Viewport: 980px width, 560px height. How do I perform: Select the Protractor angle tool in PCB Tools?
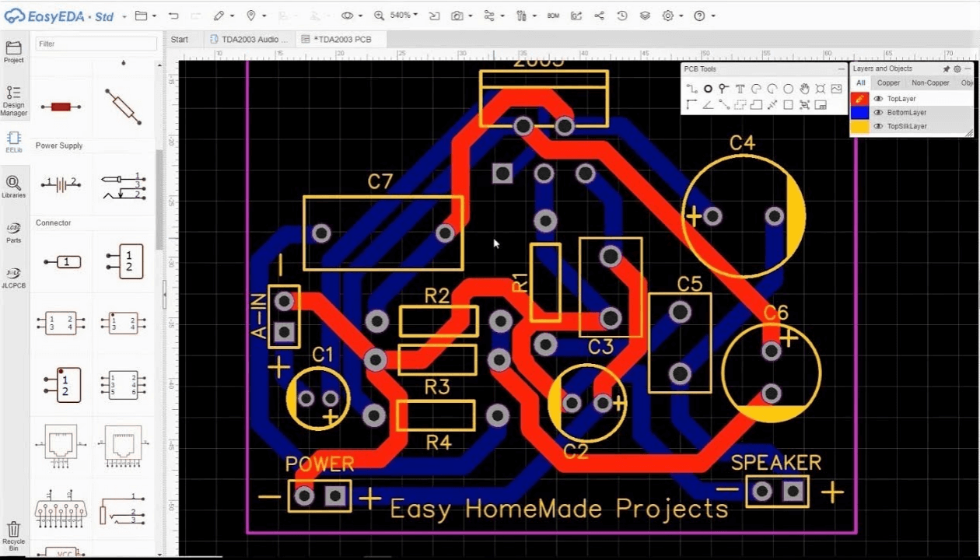click(x=708, y=105)
